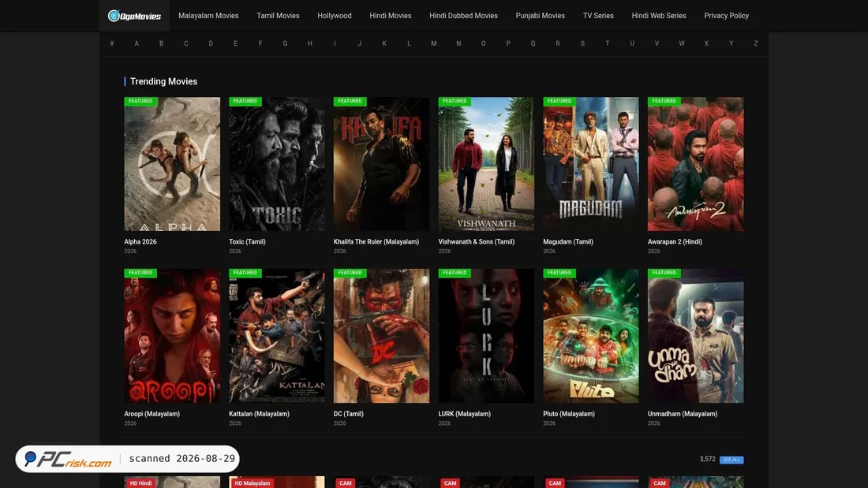Open the DC movie poster
This screenshot has width=868, height=488.
(381, 336)
